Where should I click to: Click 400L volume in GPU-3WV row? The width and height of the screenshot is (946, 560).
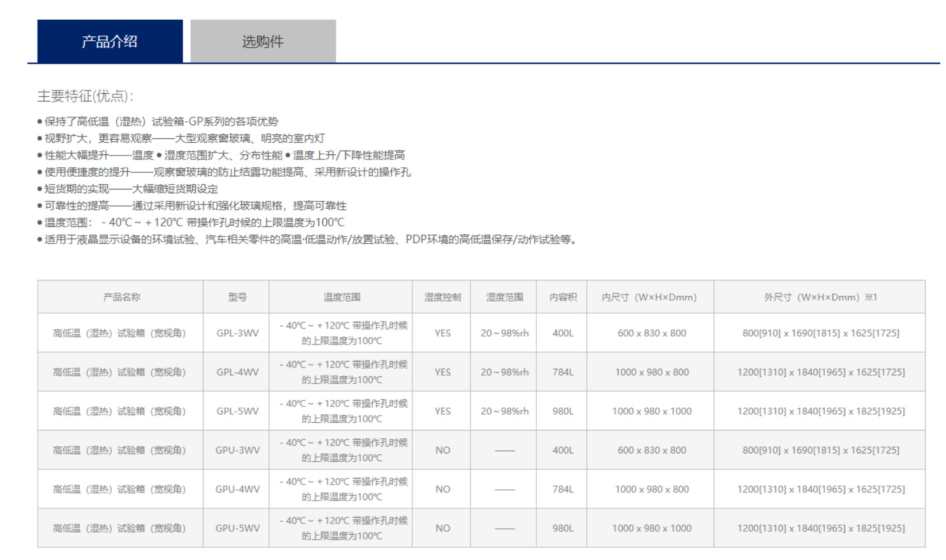coord(562,450)
